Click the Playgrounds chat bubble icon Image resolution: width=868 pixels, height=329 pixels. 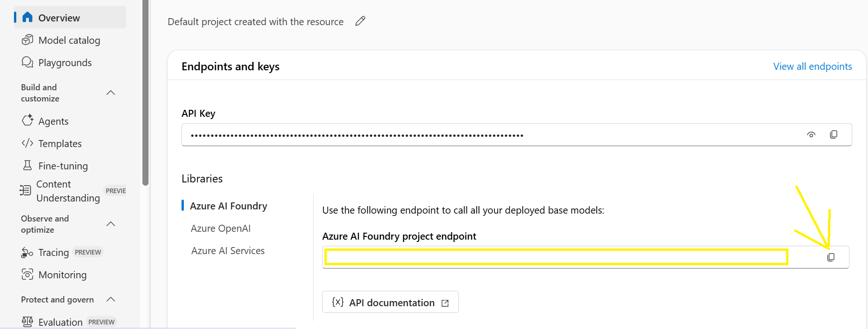(x=27, y=62)
